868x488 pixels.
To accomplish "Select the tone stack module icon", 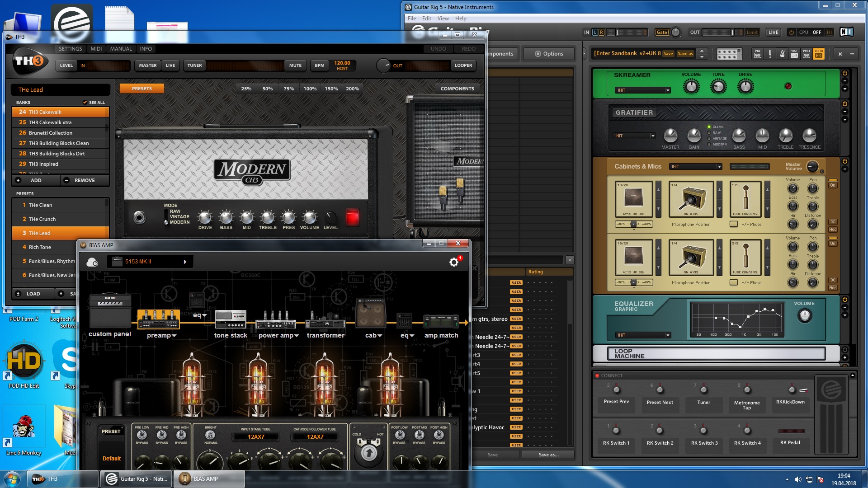I will [231, 319].
